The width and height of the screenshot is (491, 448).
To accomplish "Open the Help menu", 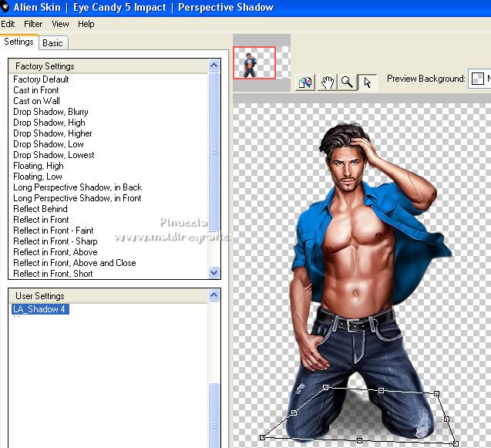I will (x=86, y=24).
